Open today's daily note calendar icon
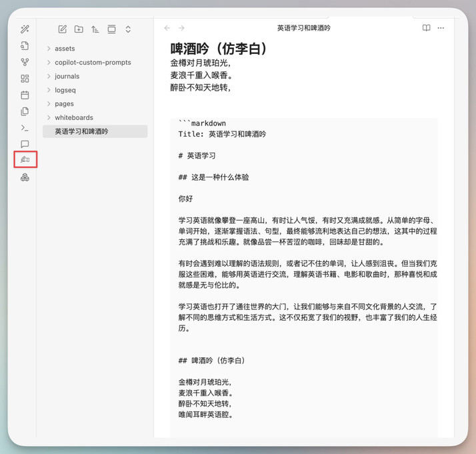The width and height of the screenshot is (476, 454). [x=25, y=95]
